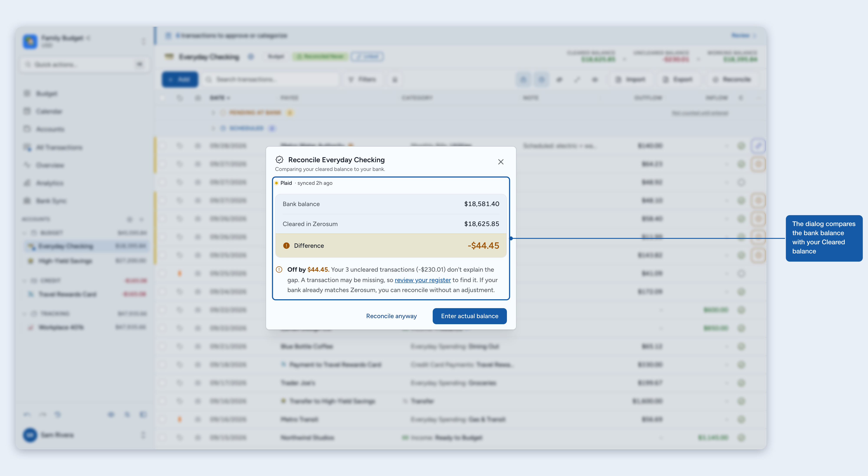Open Budget in the sidebar
868x476 pixels.
(x=84, y=93)
